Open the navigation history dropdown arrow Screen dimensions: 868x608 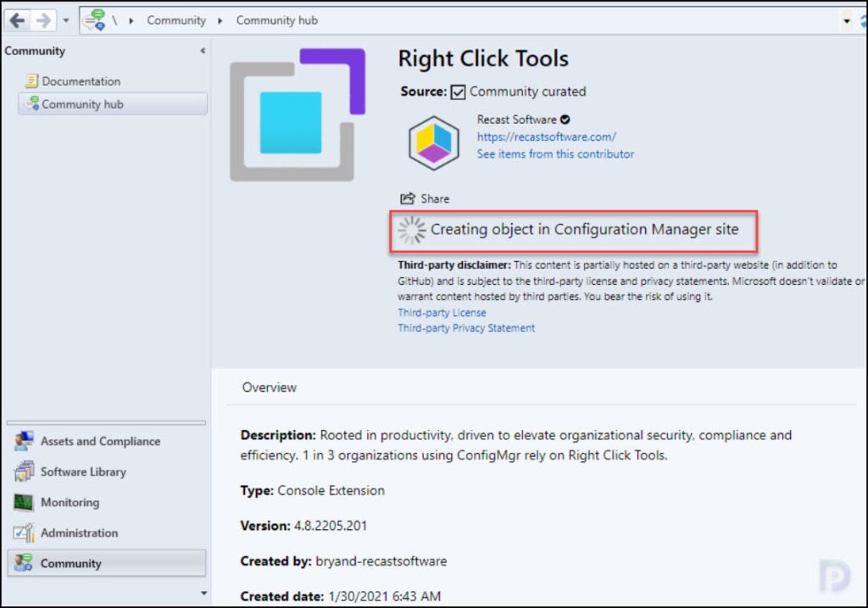66,21
